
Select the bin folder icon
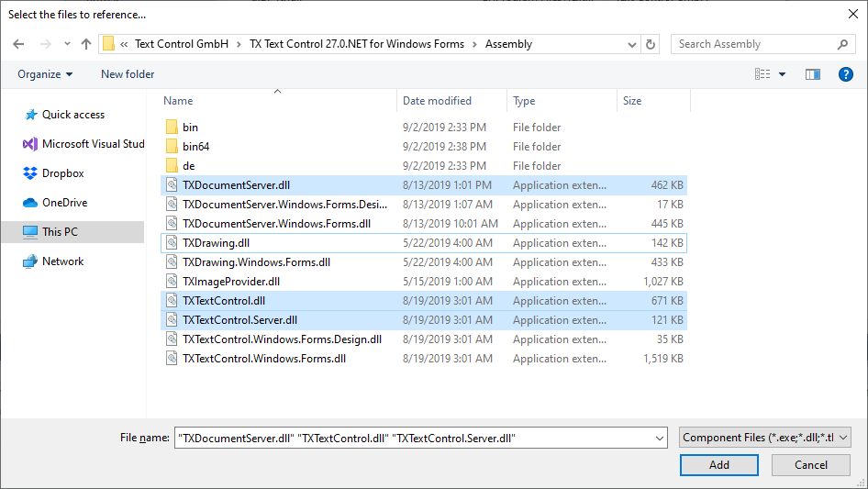172,127
